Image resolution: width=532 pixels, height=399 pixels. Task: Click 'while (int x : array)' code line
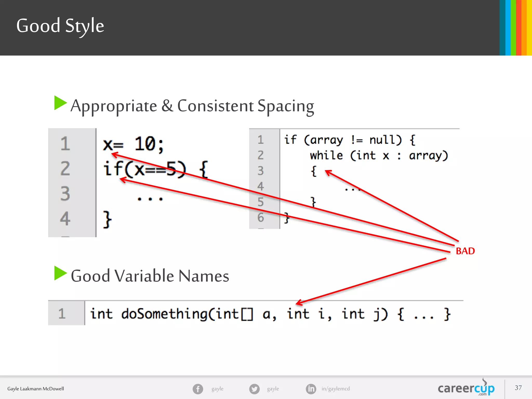379,156
